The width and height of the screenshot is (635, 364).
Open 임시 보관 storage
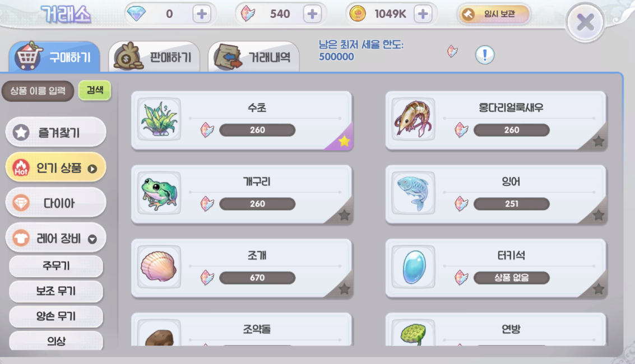point(494,14)
